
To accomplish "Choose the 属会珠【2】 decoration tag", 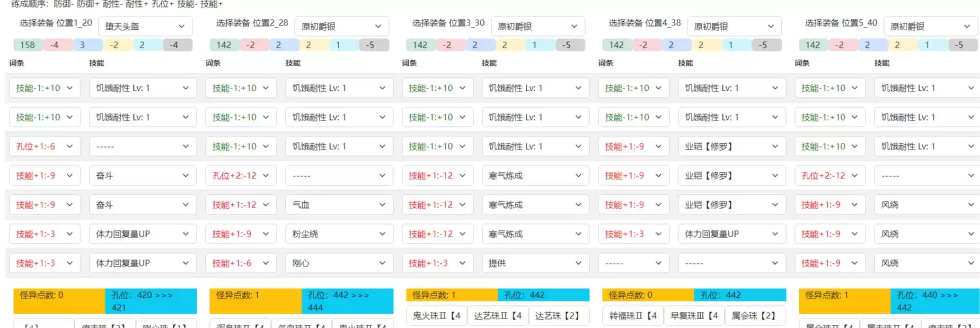I will [753, 316].
